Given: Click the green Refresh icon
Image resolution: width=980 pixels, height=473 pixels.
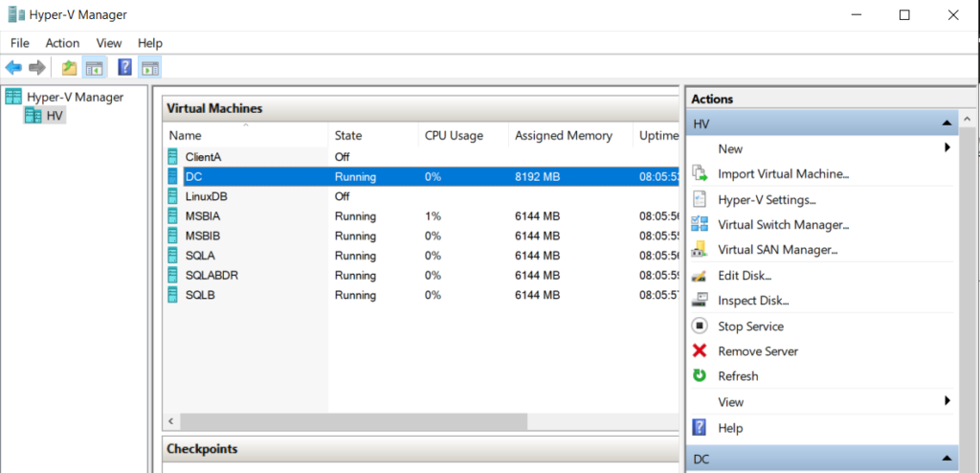Looking at the screenshot, I should tap(700, 376).
